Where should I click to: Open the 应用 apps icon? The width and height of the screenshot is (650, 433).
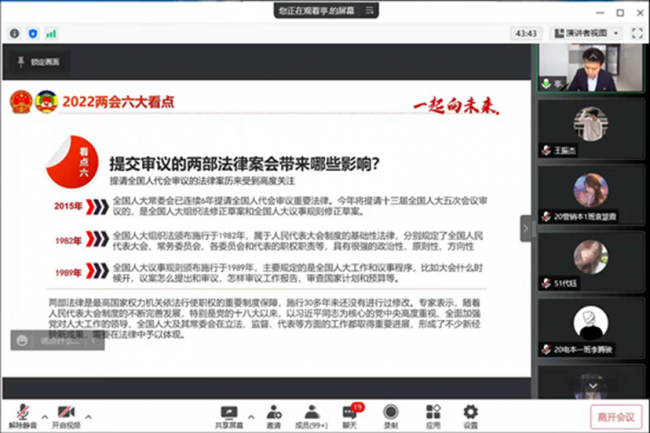pos(433,414)
